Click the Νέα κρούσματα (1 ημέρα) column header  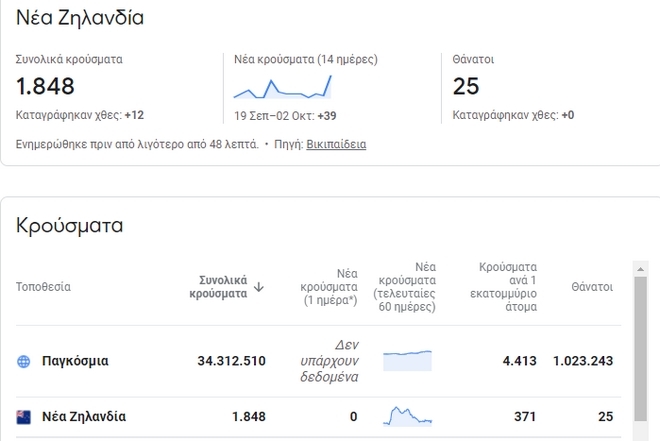[330, 287]
